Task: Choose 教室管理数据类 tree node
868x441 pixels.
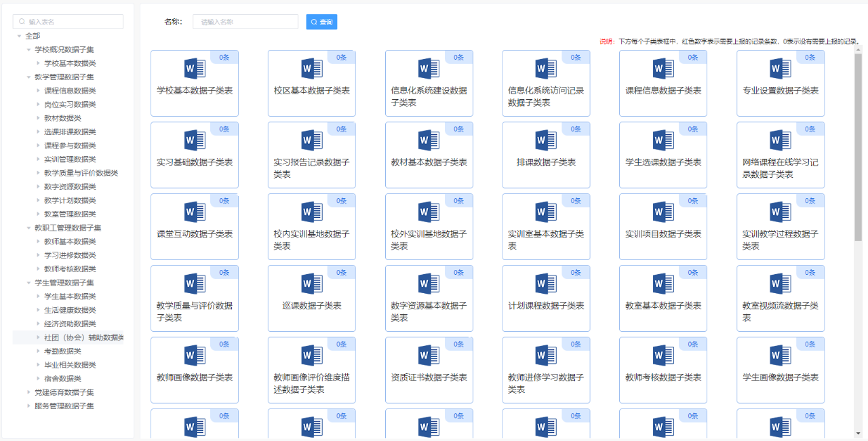Action: point(70,214)
